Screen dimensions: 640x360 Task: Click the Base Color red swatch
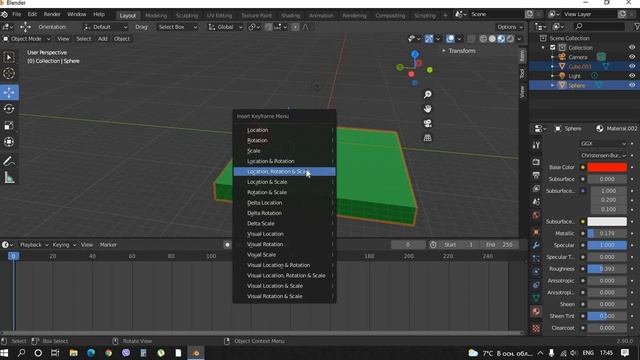pyautogui.click(x=607, y=167)
